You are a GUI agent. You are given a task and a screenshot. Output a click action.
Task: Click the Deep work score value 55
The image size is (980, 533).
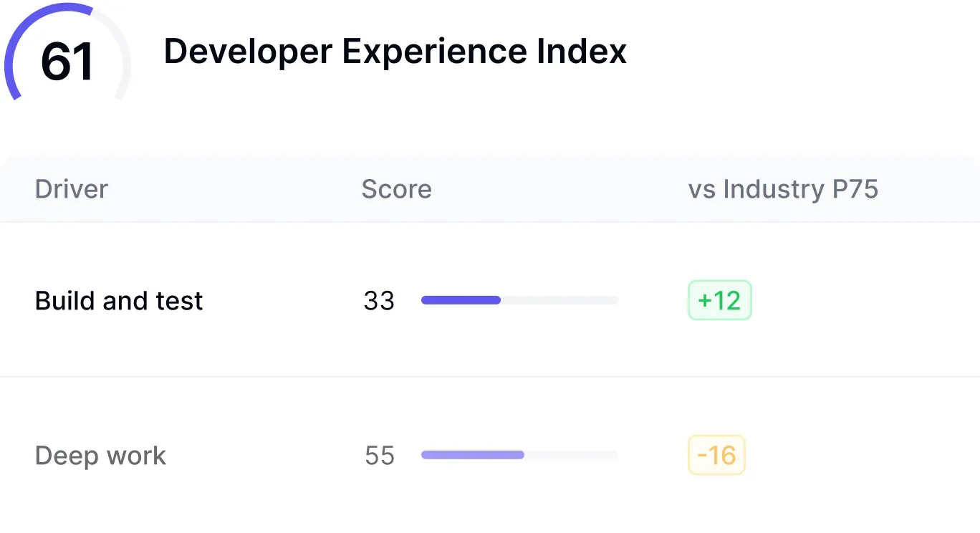click(x=380, y=456)
